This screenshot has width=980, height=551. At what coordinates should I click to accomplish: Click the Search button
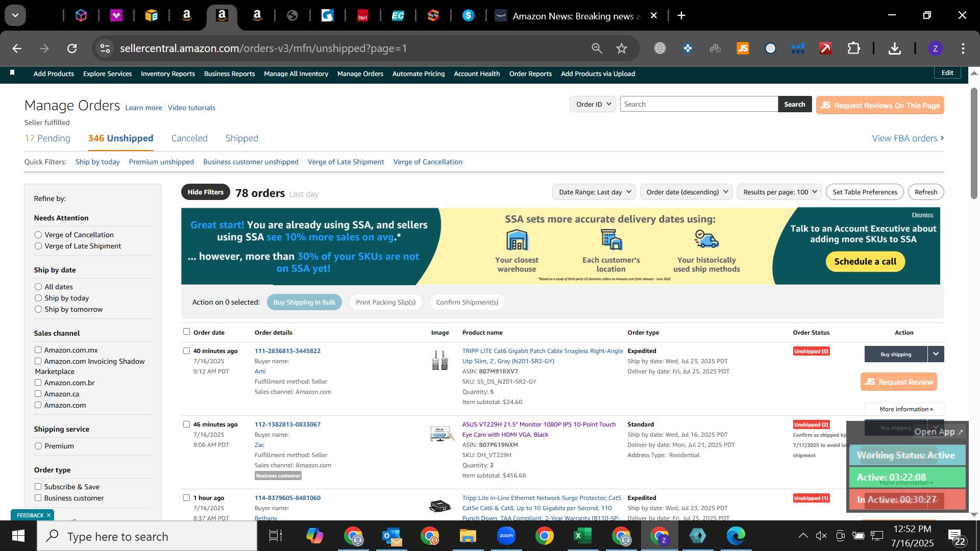coord(795,104)
